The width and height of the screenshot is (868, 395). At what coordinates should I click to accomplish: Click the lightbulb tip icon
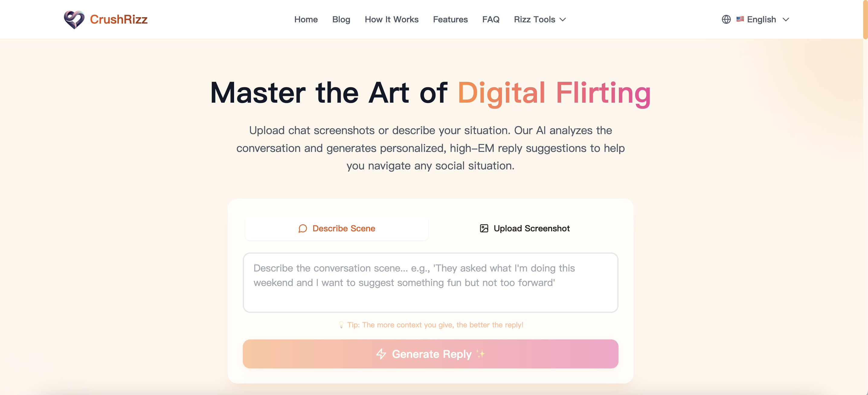(x=341, y=325)
